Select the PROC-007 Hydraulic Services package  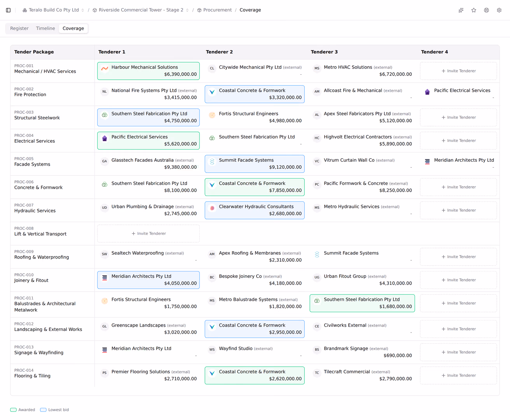[x=52, y=210]
